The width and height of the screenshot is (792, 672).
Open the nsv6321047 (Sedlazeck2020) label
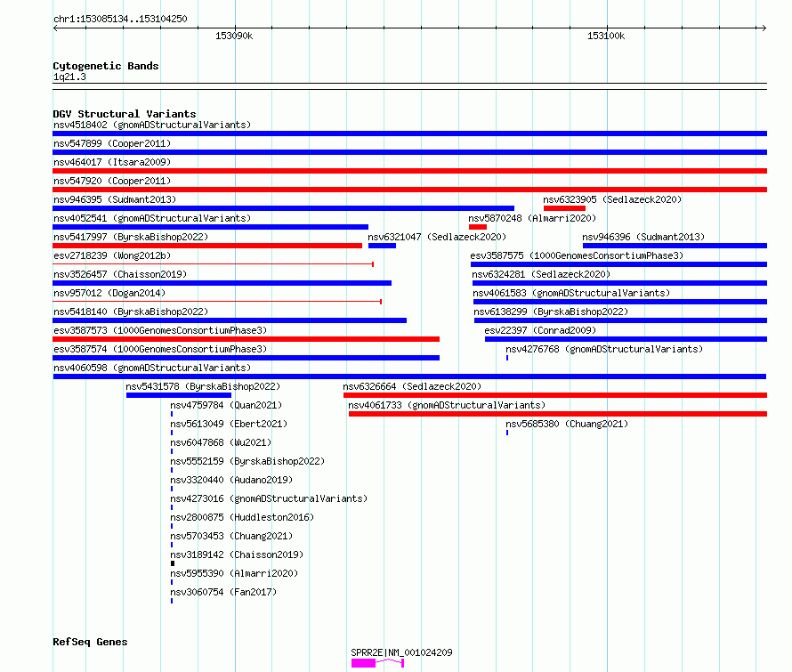(437, 237)
